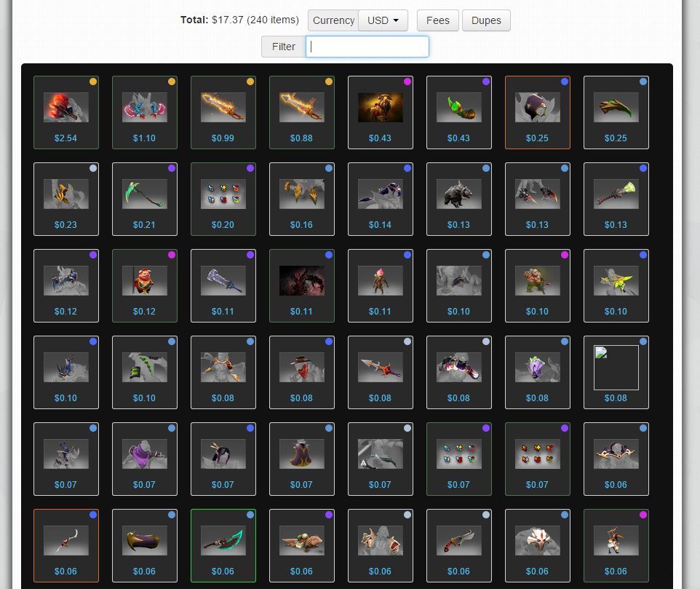Select the $0.06 purple bracer item
The width and height of the screenshot is (700, 589).
[145, 546]
